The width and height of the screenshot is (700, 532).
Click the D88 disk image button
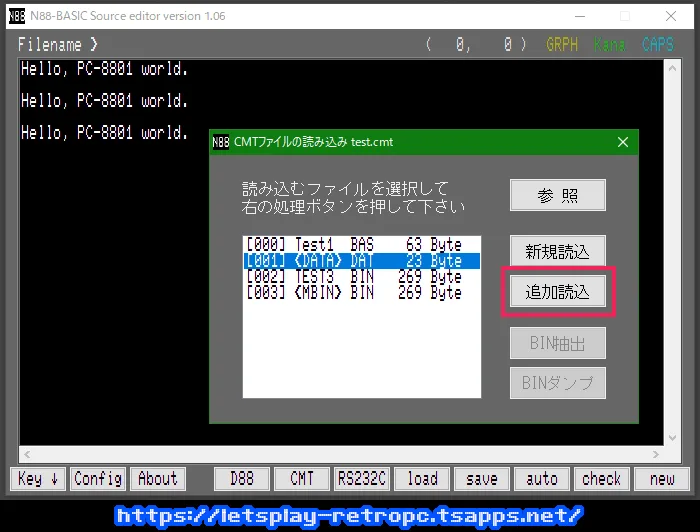coord(242,479)
